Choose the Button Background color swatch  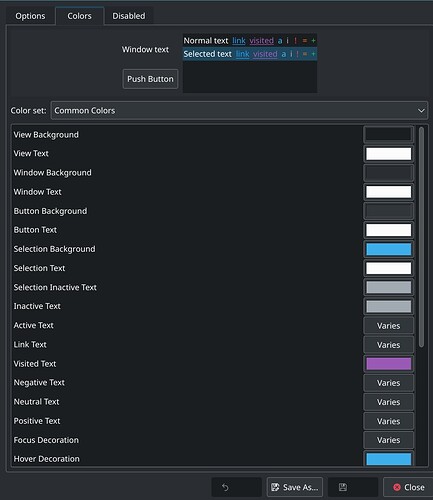point(389,211)
